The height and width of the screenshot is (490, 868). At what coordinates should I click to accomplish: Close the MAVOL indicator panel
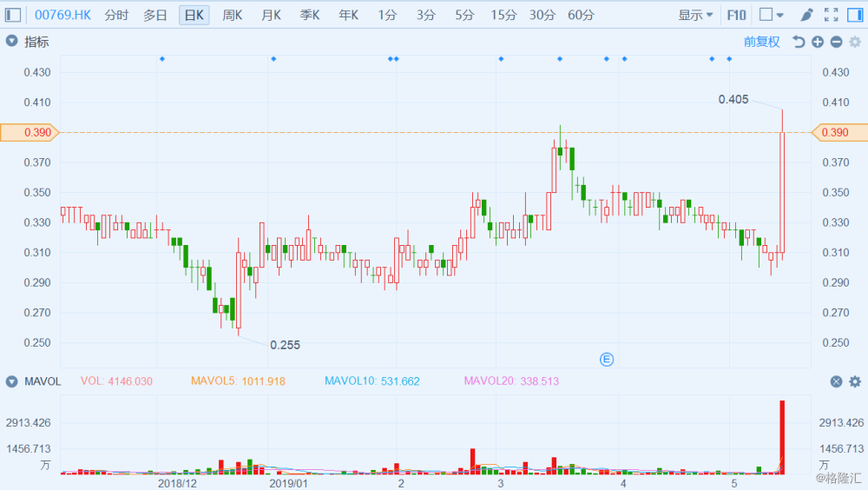point(837,381)
